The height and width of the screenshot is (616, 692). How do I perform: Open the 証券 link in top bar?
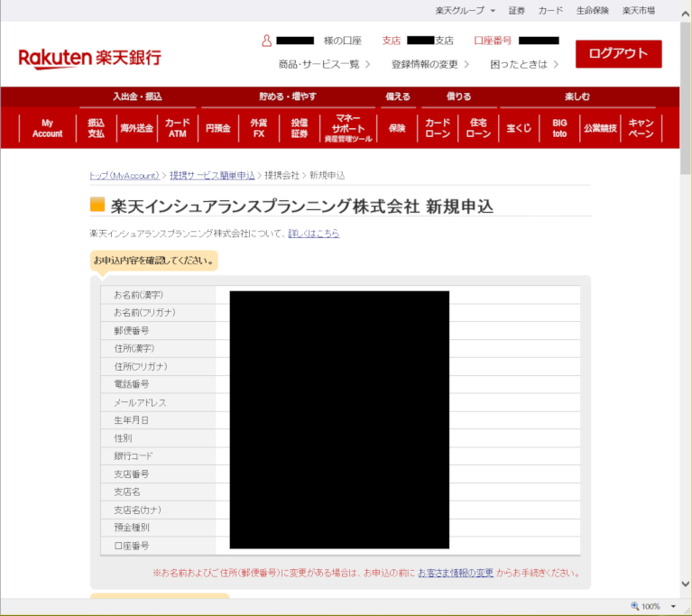coord(516,11)
